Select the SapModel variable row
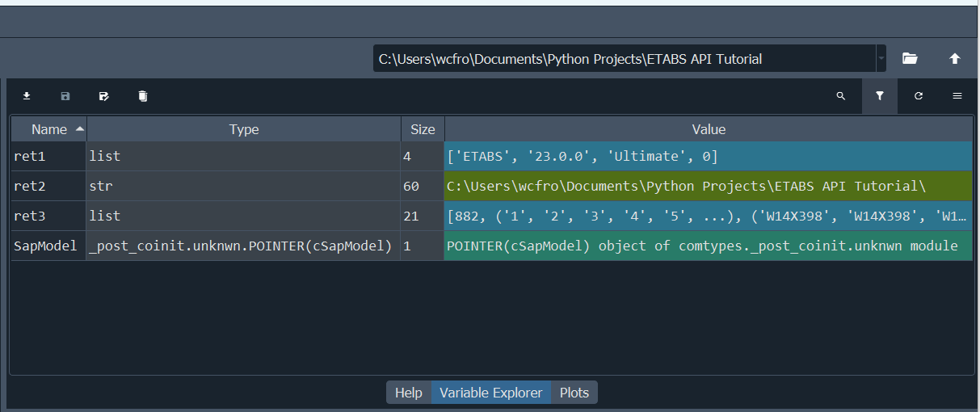The width and height of the screenshot is (980, 412). pos(45,246)
